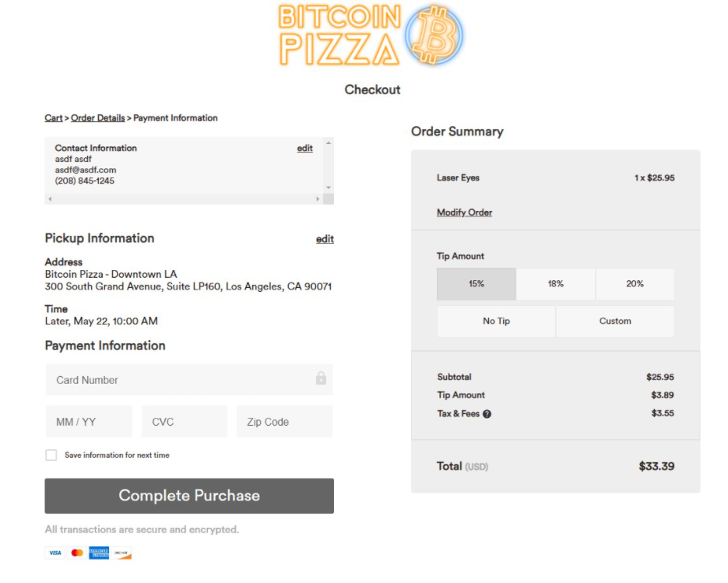The height and width of the screenshot is (583, 728).
Task: Focus the CVC input field
Action: click(x=185, y=421)
